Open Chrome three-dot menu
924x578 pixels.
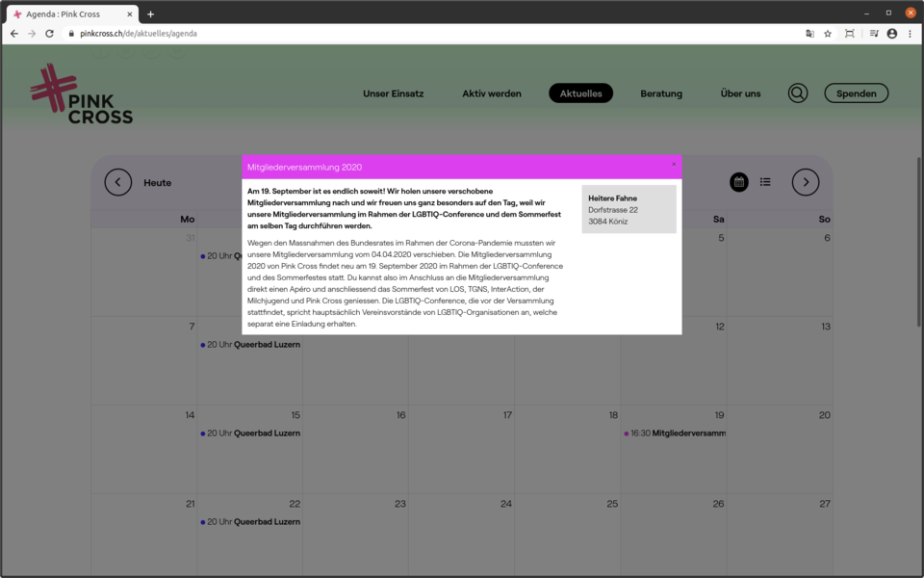point(910,34)
